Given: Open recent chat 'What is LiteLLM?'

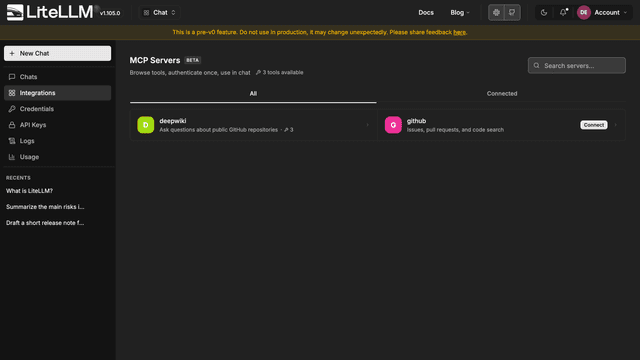Looking at the screenshot, I should [x=29, y=191].
